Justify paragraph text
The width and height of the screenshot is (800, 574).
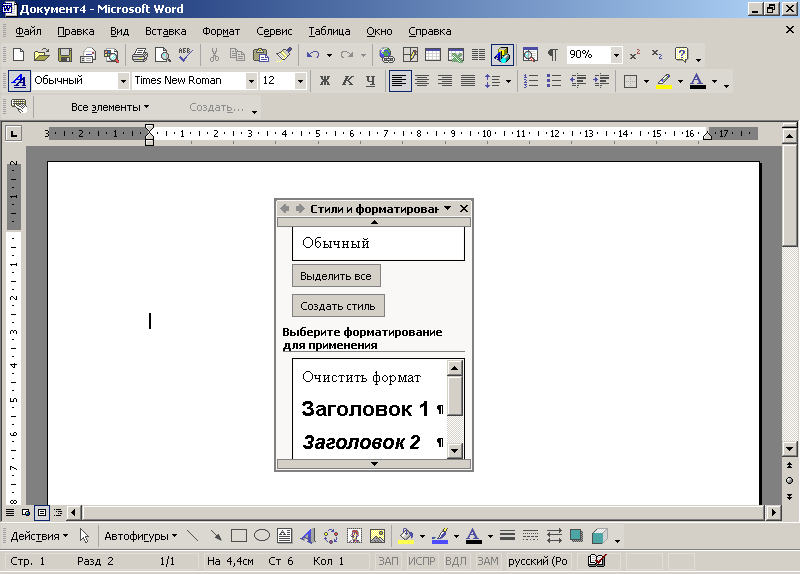click(x=468, y=81)
